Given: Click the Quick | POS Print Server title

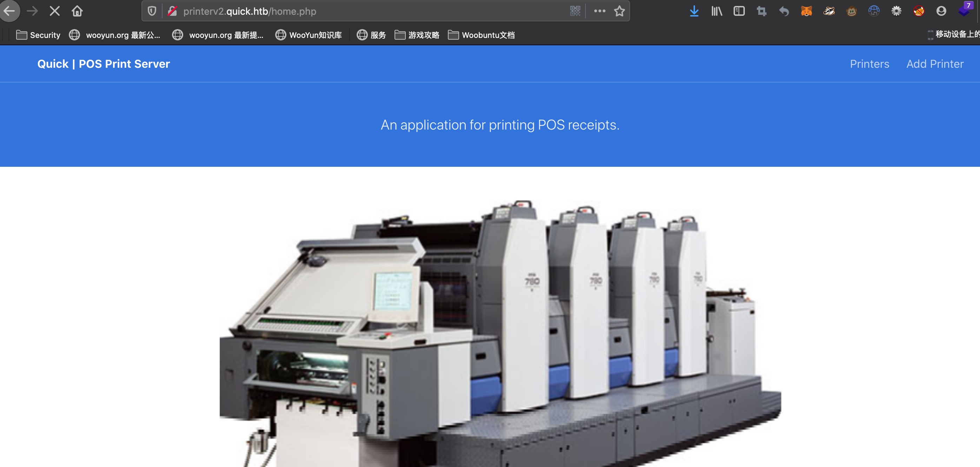Looking at the screenshot, I should pyautogui.click(x=104, y=64).
